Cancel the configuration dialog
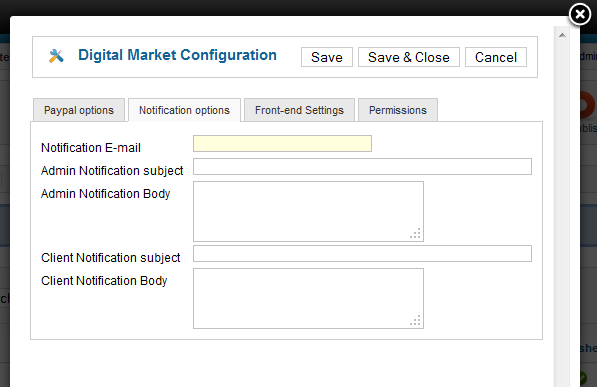This screenshot has height=387, width=597. point(496,57)
